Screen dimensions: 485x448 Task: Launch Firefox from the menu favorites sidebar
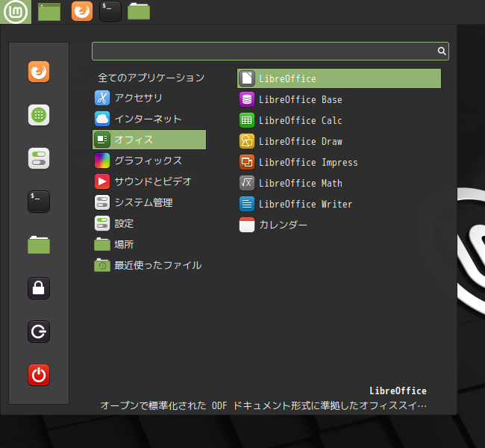coord(39,72)
